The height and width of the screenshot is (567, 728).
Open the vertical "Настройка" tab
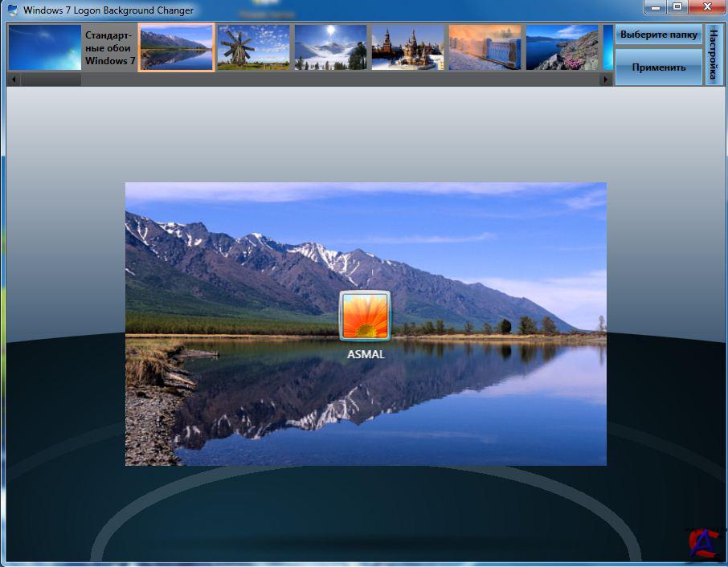[713, 54]
